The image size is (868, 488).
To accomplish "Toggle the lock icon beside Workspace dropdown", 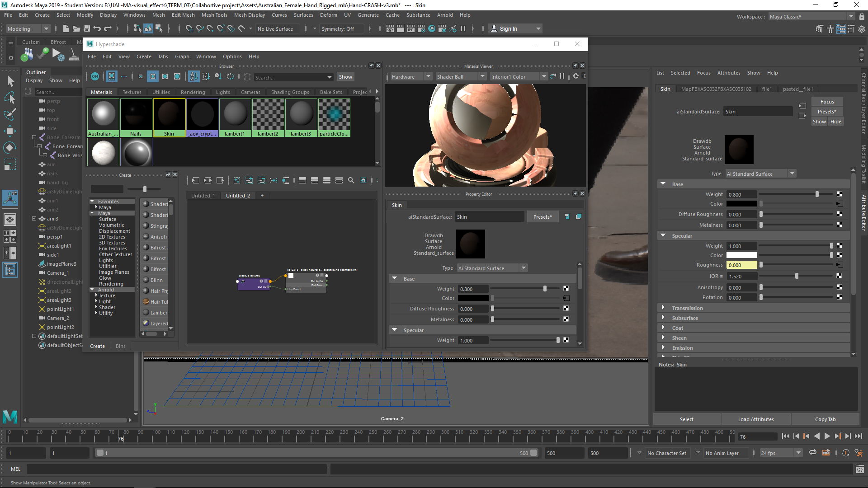I will [x=862, y=17].
